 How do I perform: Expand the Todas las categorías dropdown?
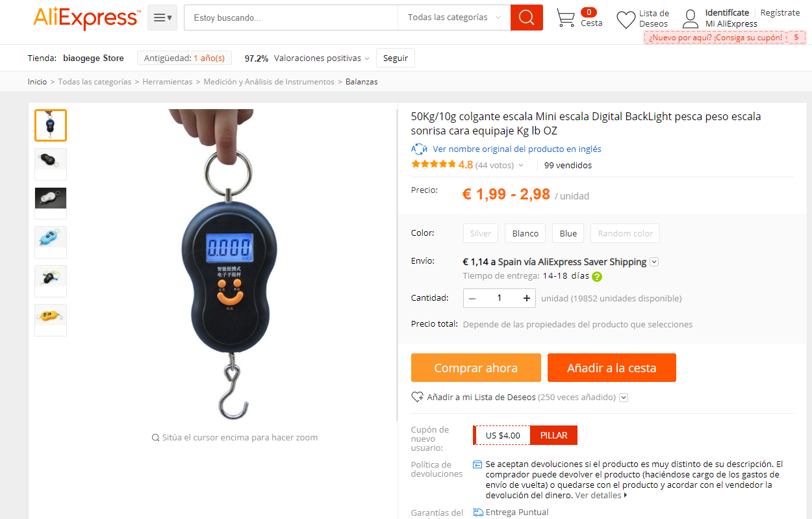[x=454, y=18]
